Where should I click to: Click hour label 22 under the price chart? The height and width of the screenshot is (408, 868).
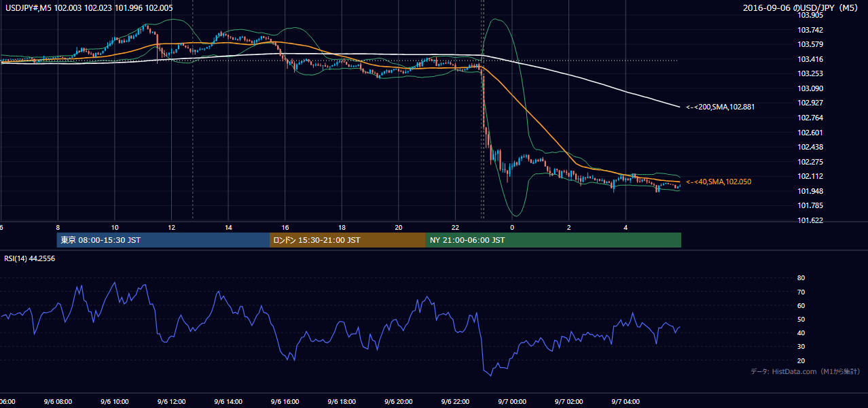tap(456, 227)
